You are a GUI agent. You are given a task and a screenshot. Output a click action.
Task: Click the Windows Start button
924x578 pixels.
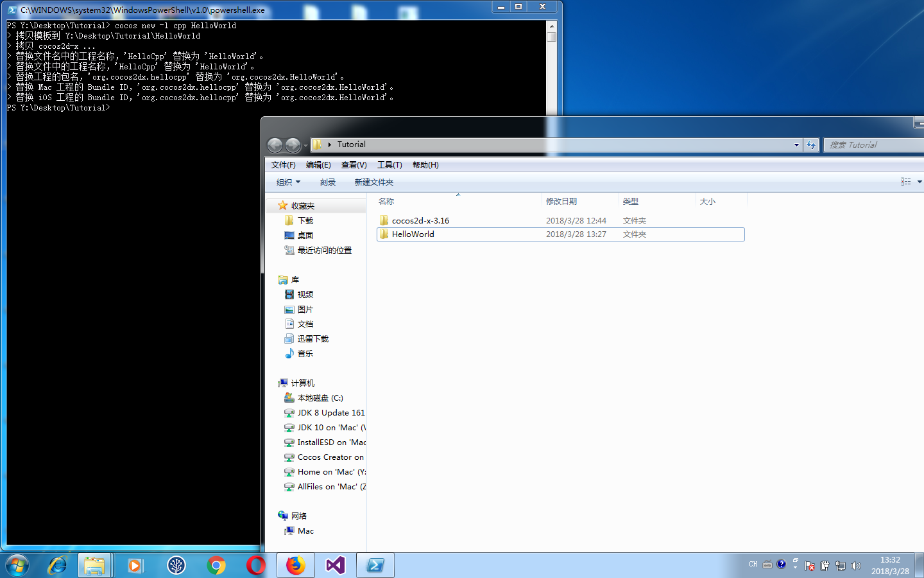point(17,565)
